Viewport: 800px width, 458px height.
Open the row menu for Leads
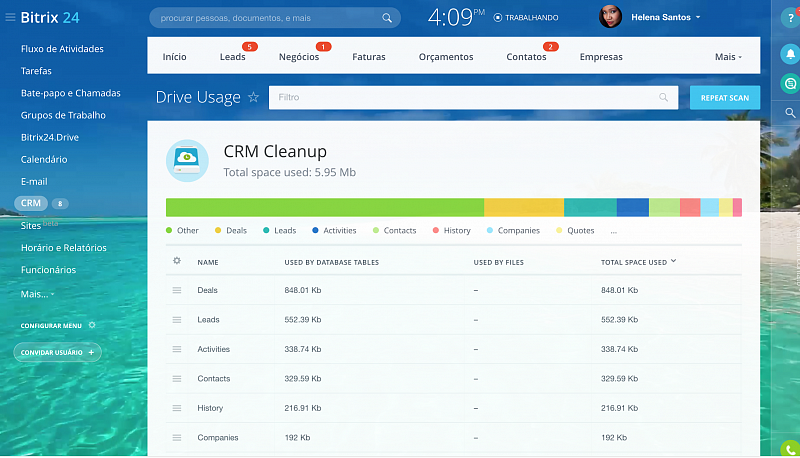click(177, 320)
